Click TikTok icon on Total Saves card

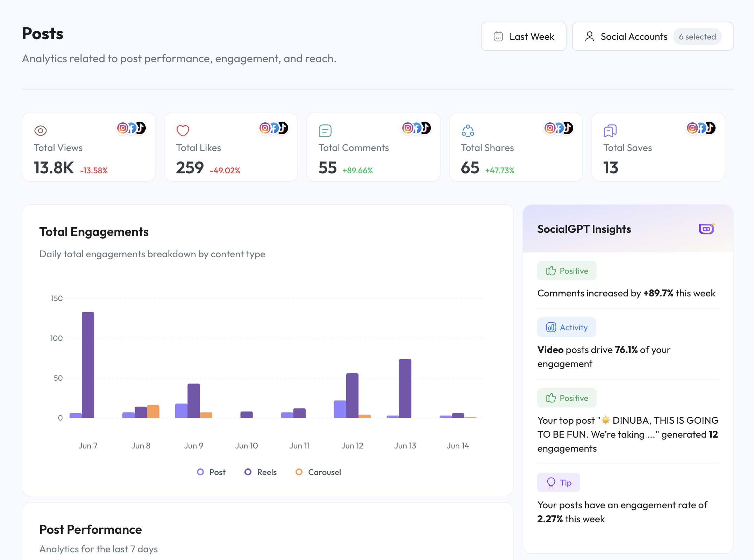click(710, 128)
